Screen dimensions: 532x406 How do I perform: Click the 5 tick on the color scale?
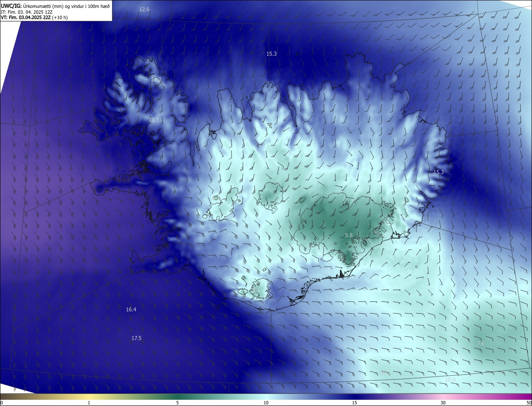(177, 403)
